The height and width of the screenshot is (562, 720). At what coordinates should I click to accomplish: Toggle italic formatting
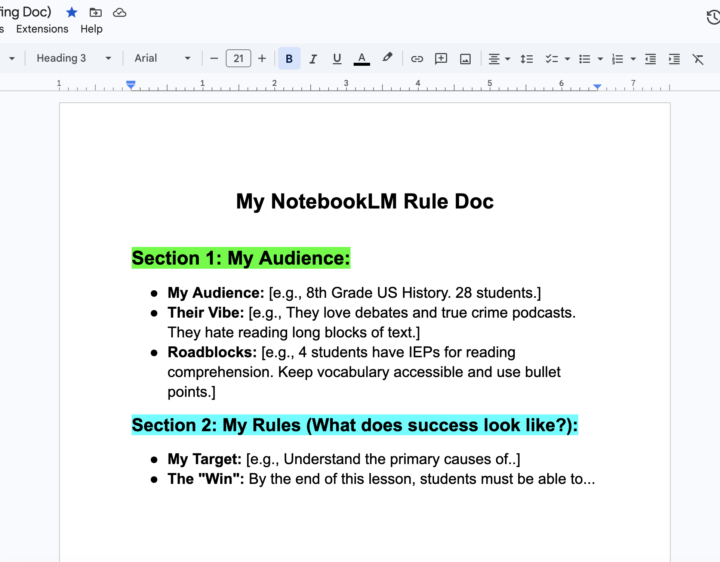pos(313,58)
